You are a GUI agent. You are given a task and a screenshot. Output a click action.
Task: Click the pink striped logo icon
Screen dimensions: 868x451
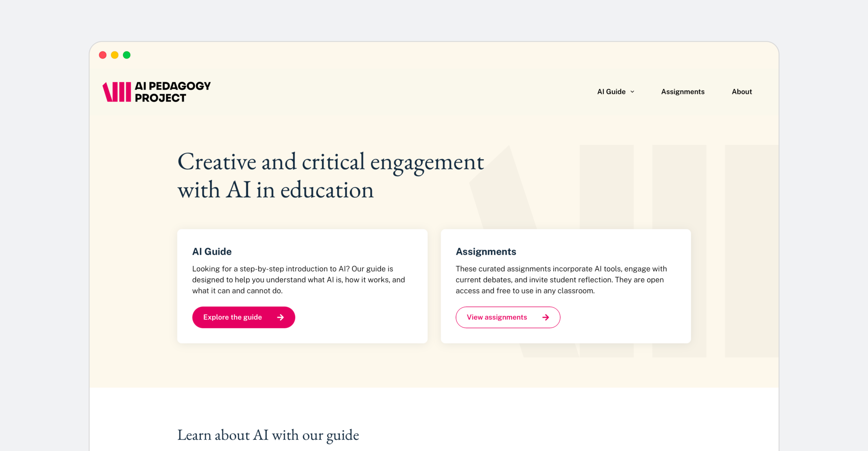tap(117, 92)
